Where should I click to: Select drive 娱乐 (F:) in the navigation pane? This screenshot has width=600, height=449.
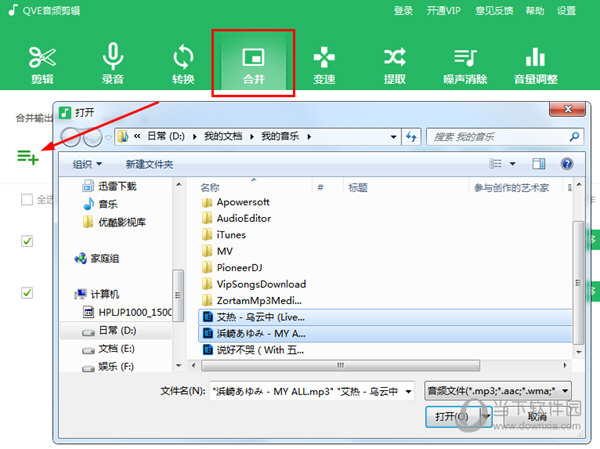109,367
